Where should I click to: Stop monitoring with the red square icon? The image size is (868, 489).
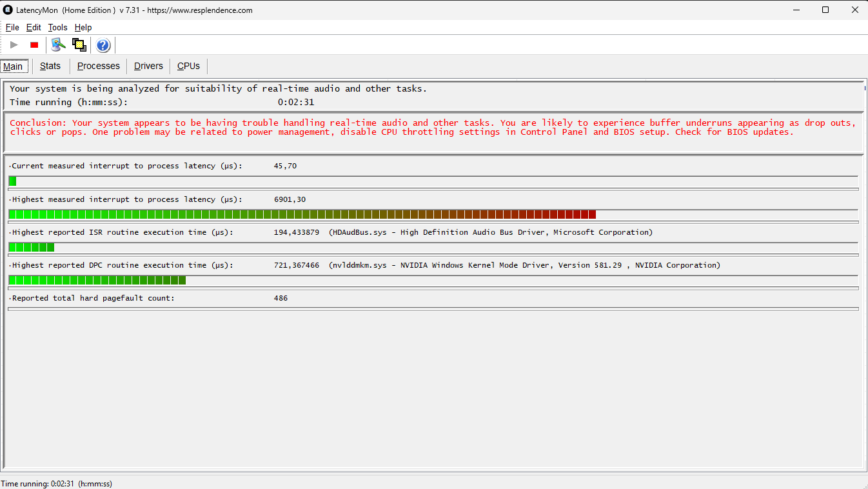tap(34, 45)
